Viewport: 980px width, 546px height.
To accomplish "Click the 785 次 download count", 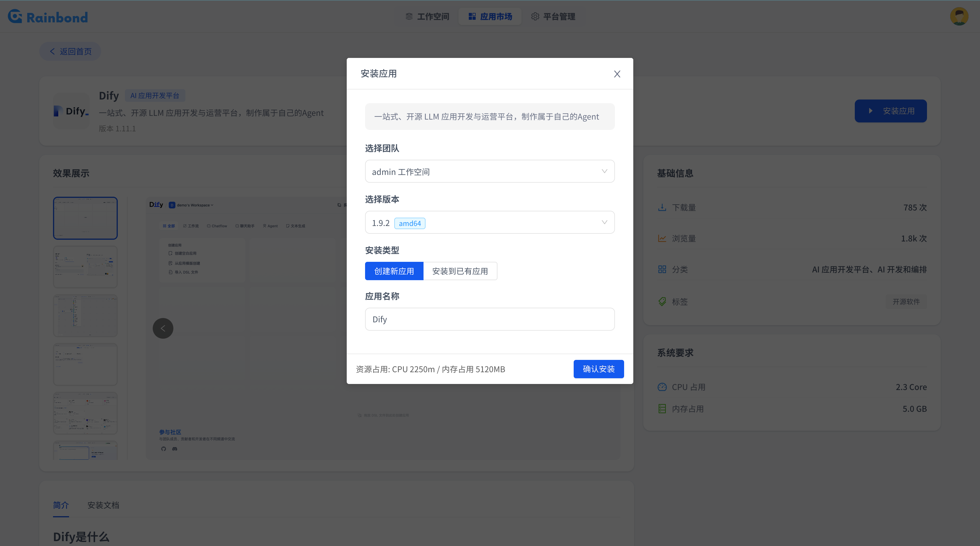I will (915, 208).
